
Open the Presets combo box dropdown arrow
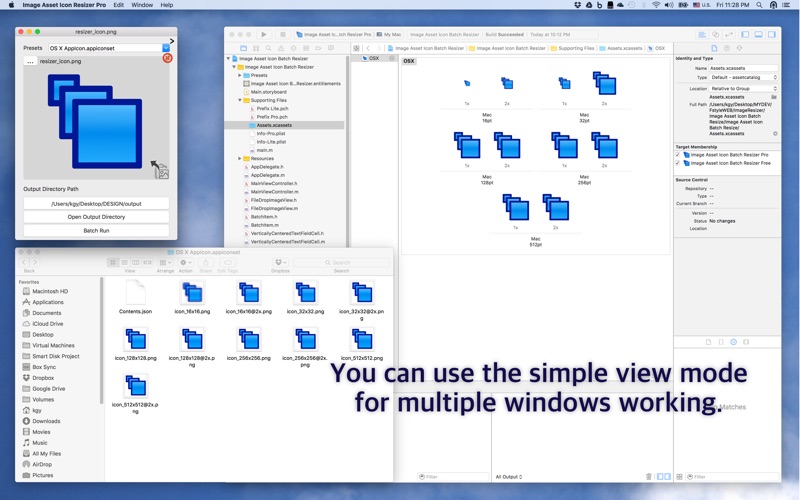click(x=166, y=48)
